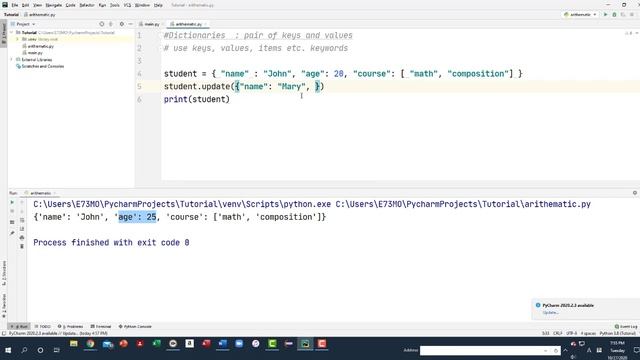Open the Windows notification center
Screen dimensions: 640x360
pyautogui.click(x=636, y=350)
